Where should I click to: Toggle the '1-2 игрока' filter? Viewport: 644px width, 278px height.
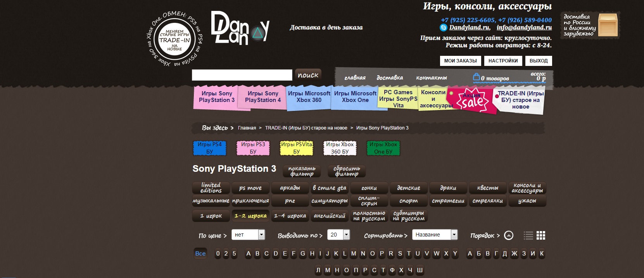[250, 216]
